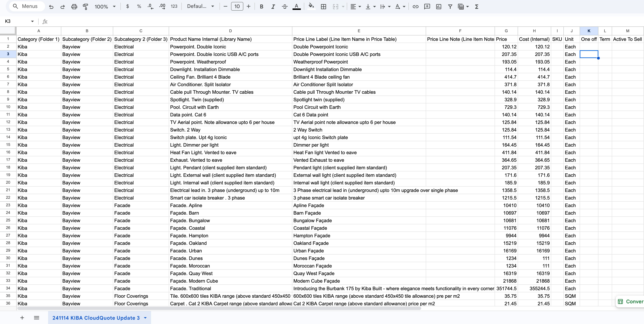
Task: Open the zoom 100% dropdown
Action: pos(105,7)
